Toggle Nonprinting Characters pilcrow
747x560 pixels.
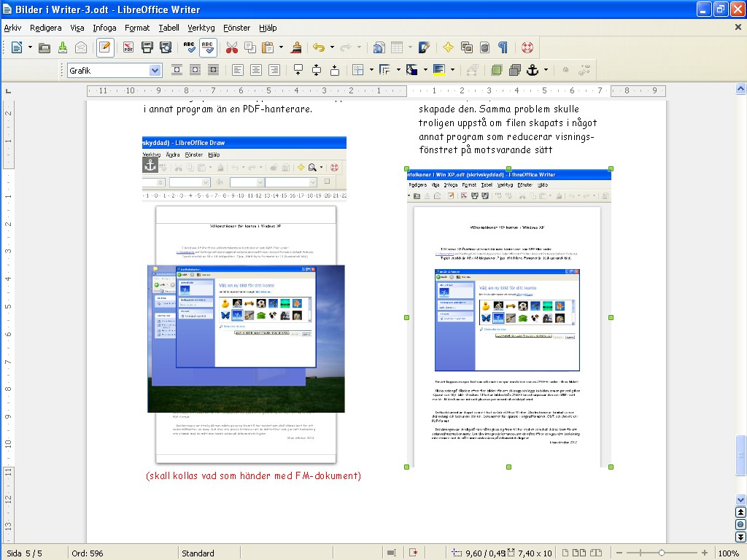503,47
